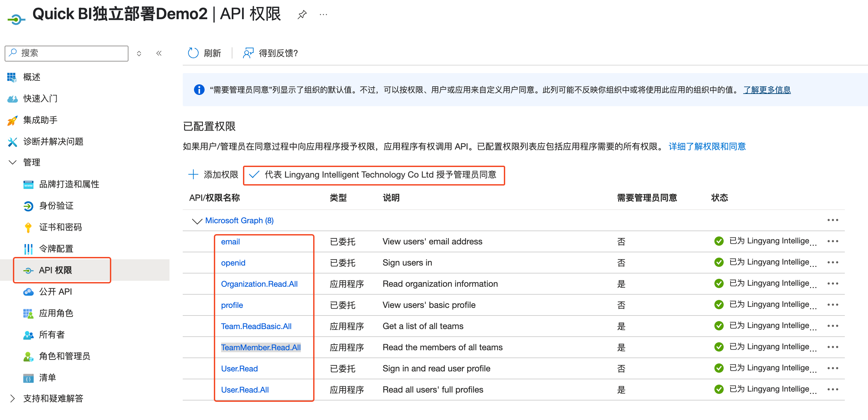
Task: Open 角色和管理员 menu item
Action: (x=65, y=356)
